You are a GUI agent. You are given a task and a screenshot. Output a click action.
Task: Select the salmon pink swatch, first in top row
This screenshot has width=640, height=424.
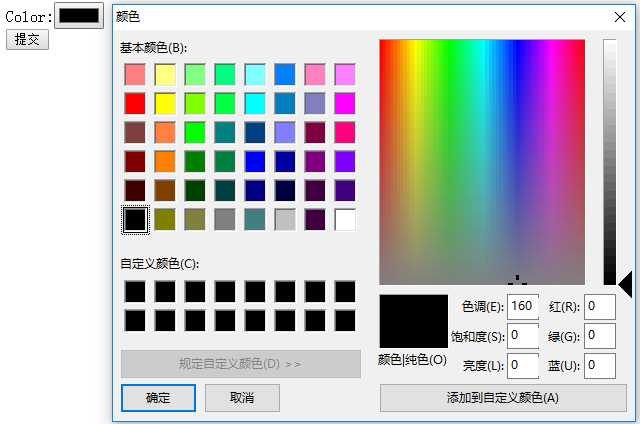(x=135, y=75)
